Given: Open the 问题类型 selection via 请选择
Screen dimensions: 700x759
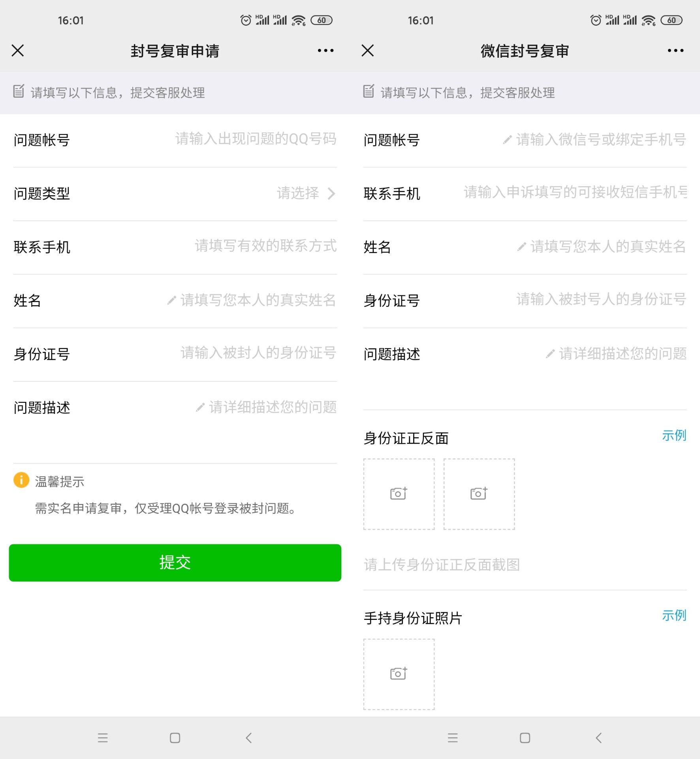Looking at the screenshot, I should click(x=298, y=194).
